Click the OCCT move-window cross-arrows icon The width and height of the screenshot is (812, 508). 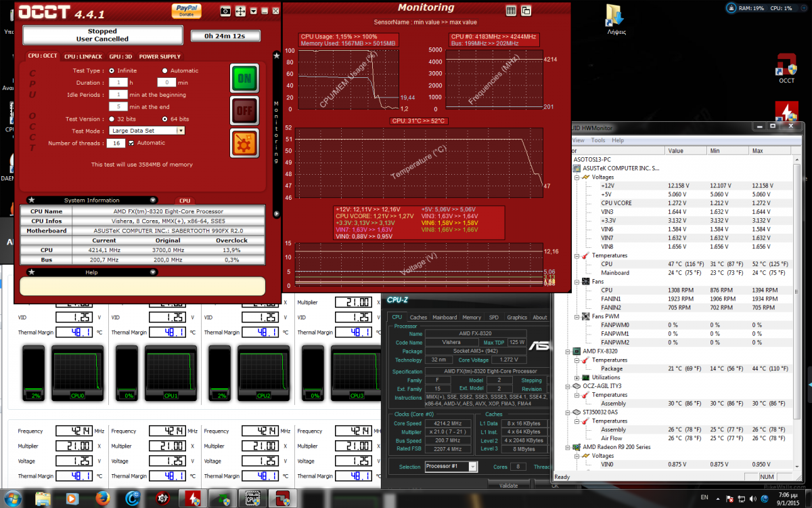pos(242,11)
